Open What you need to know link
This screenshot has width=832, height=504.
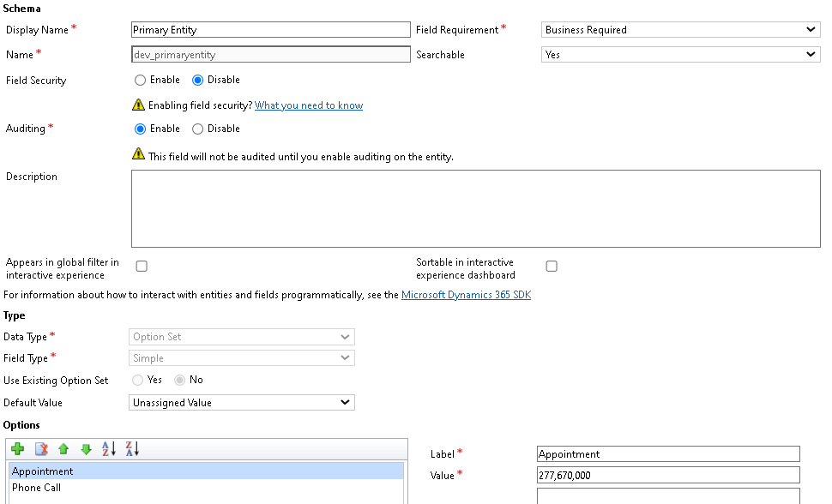click(309, 105)
